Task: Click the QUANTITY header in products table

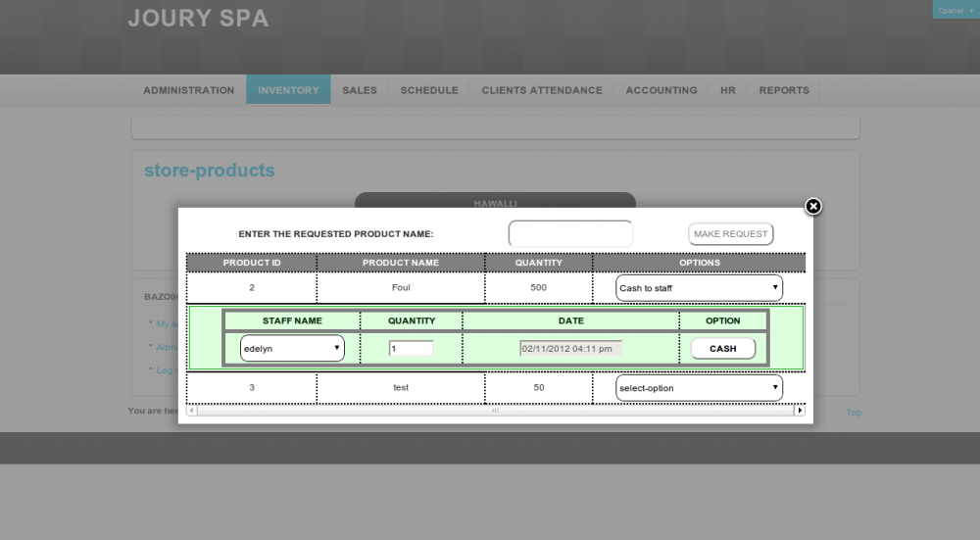Action: click(x=539, y=263)
